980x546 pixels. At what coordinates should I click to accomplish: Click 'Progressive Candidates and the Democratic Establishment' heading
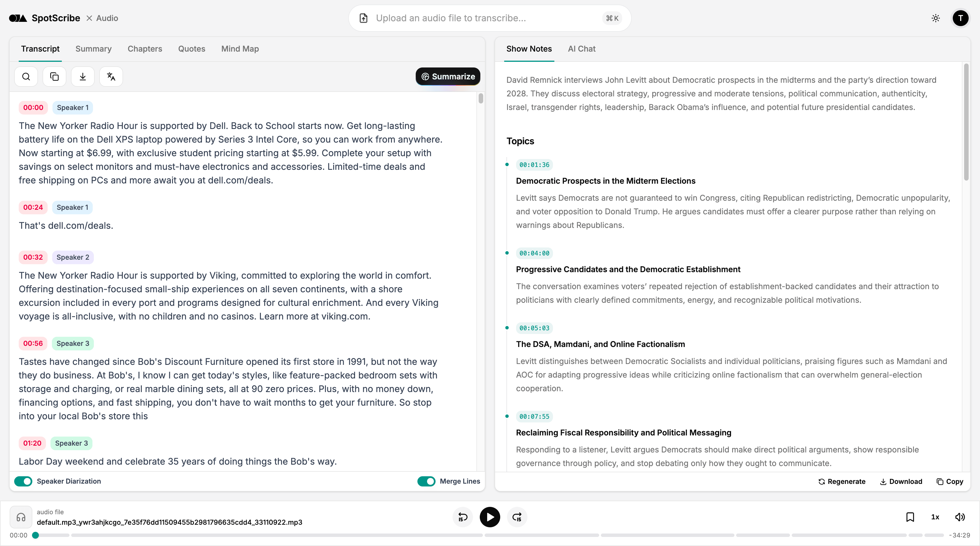pyautogui.click(x=628, y=270)
